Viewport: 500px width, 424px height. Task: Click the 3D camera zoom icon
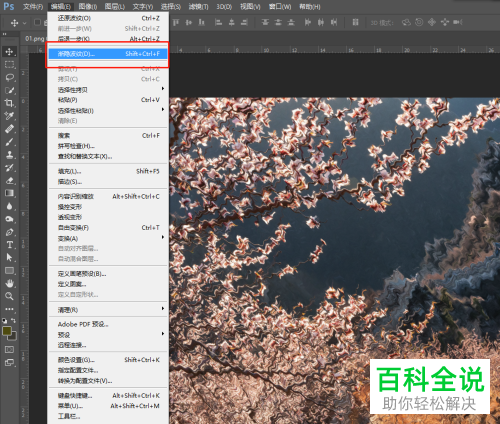coord(458,22)
